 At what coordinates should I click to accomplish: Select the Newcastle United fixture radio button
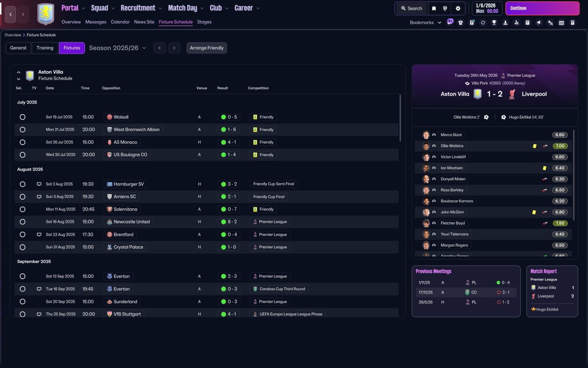(23, 222)
